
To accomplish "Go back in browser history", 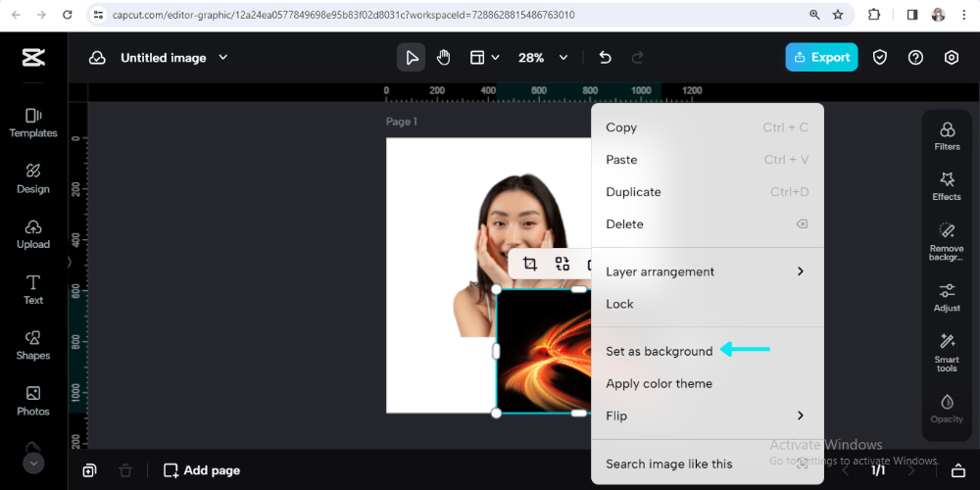I will (x=16, y=15).
